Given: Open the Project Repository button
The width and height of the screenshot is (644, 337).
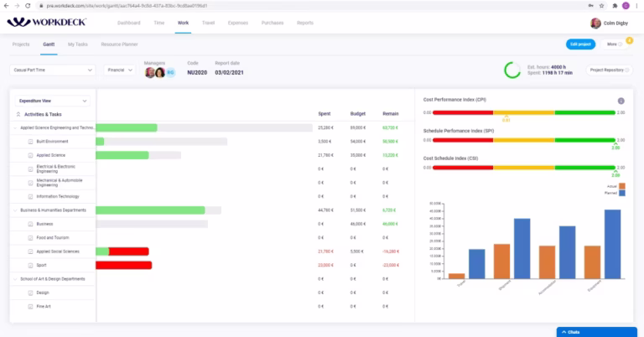Looking at the screenshot, I should (609, 70).
